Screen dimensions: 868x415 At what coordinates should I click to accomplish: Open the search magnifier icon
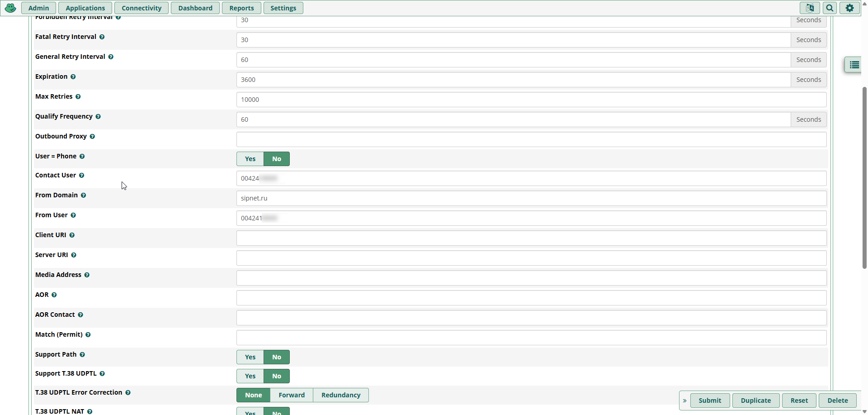tap(830, 8)
